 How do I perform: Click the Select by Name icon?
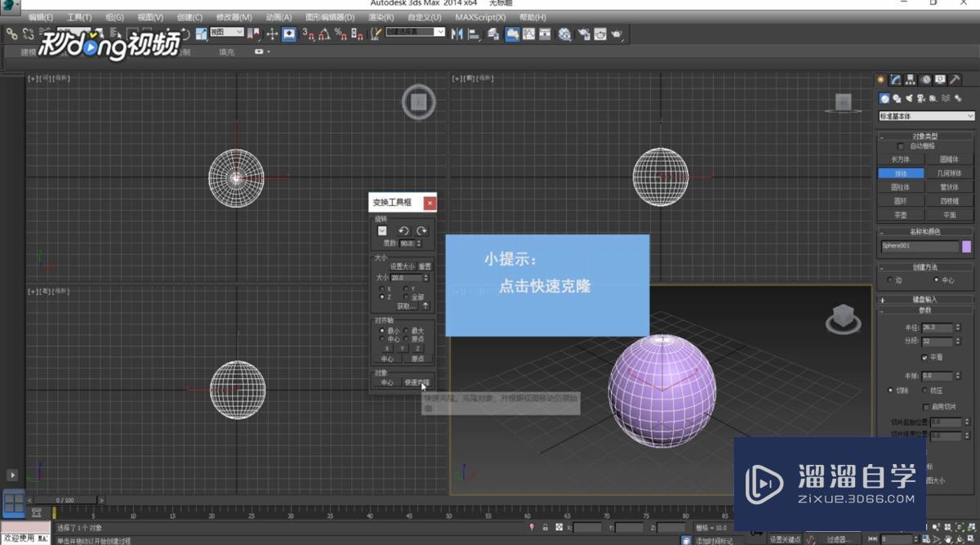114,34
